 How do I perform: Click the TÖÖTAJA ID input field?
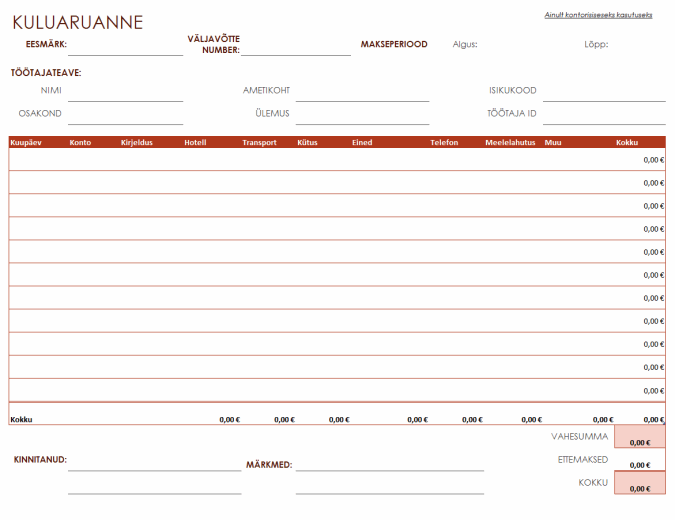tap(603, 114)
